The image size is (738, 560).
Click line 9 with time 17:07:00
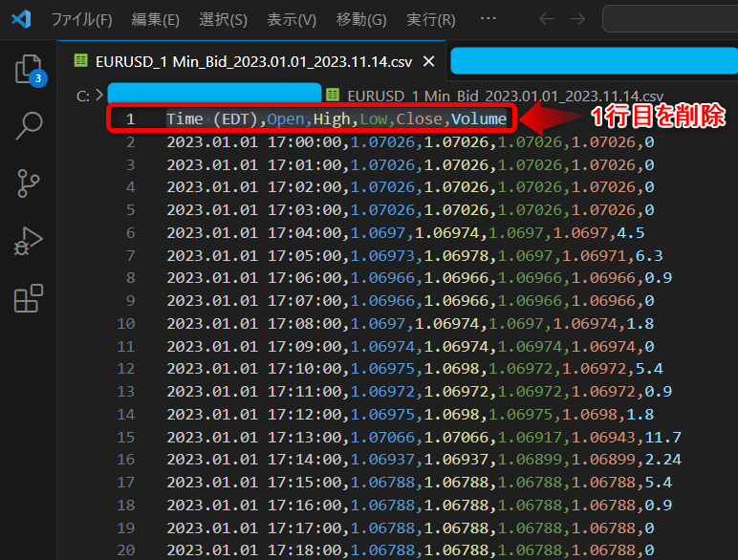click(410, 301)
